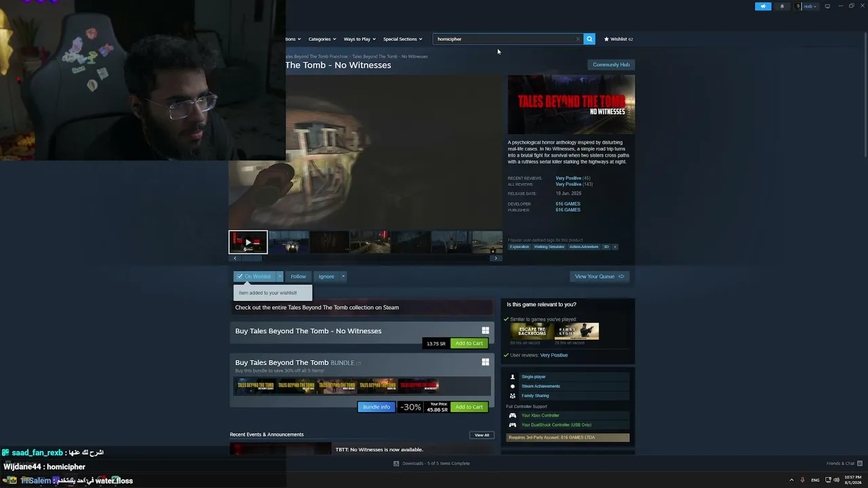The width and height of the screenshot is (868, 488).
Task: Expand the Special Sections menu
Action: tap(402, 39)
